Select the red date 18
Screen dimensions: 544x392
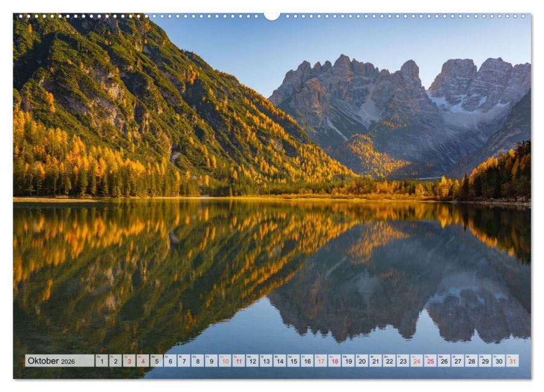tap(335, 361)
